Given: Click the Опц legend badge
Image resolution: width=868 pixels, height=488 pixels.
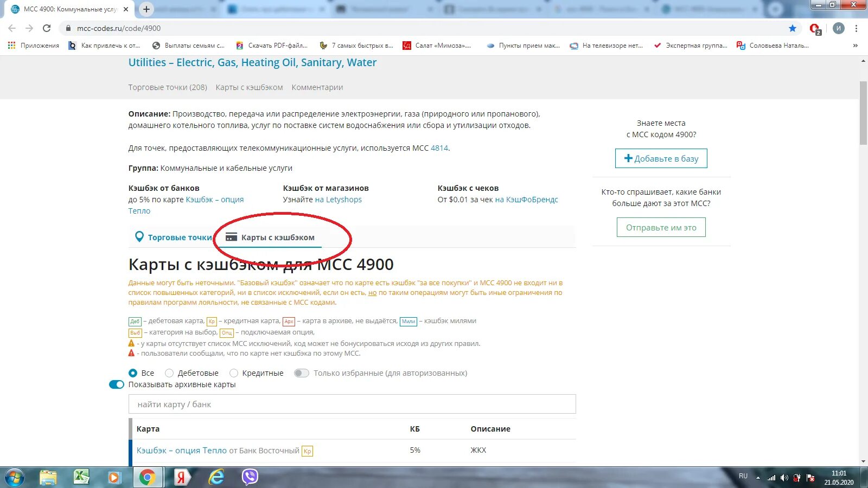Looking at the screenshot, I should click(x=227, y=333).
